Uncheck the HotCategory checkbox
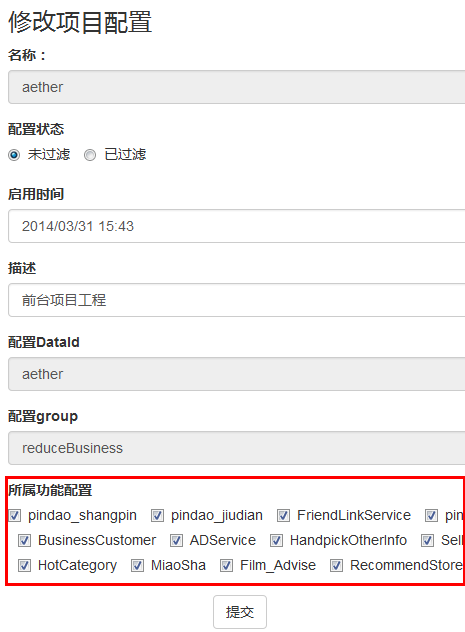465x632 pixels. coord(25,565)
